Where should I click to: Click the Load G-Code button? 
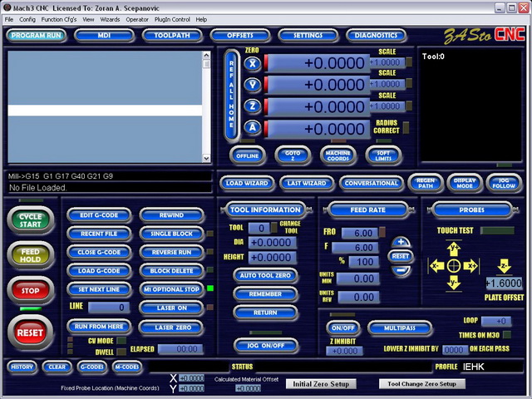pyautogui.click(x=99, y=271)
